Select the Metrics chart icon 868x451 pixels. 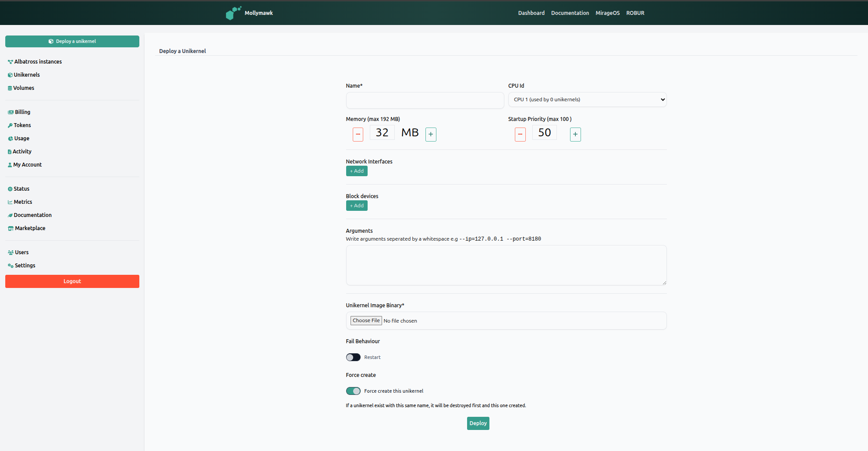[x=10, y=202]
